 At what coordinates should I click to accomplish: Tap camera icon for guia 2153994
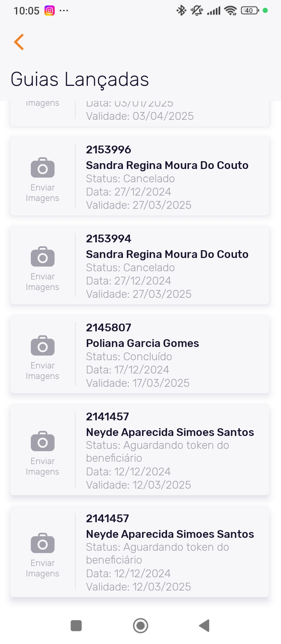click(43, 257)
